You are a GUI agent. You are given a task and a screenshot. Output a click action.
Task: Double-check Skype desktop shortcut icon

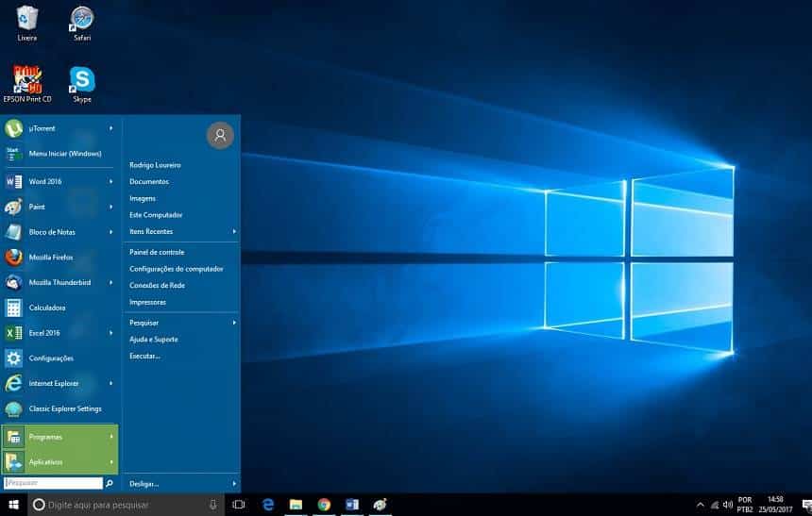[x=82, y=81]
